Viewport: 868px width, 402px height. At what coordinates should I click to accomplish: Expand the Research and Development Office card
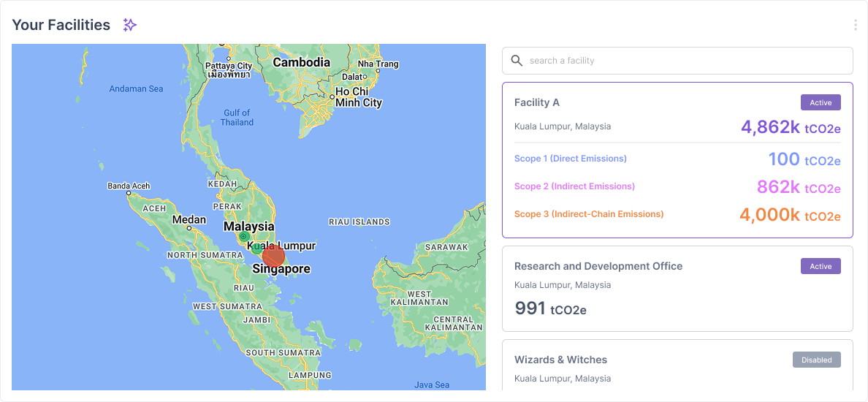click(598, 266)
